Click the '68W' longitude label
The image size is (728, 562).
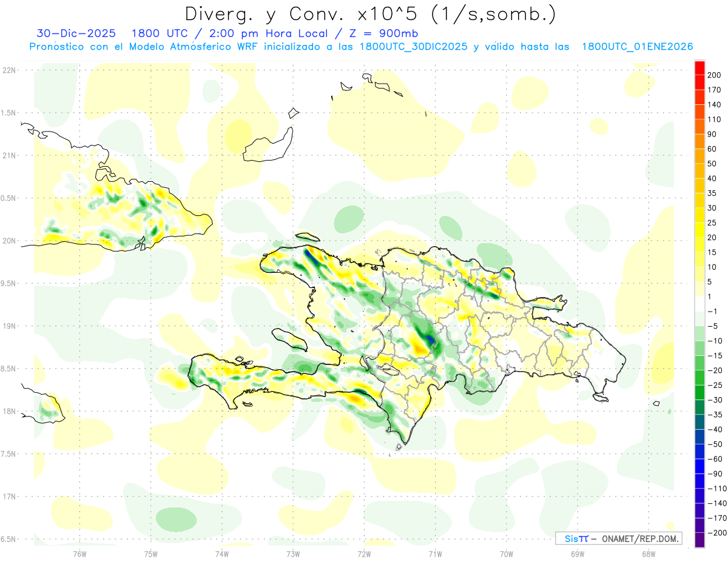(x=649, y=554)
